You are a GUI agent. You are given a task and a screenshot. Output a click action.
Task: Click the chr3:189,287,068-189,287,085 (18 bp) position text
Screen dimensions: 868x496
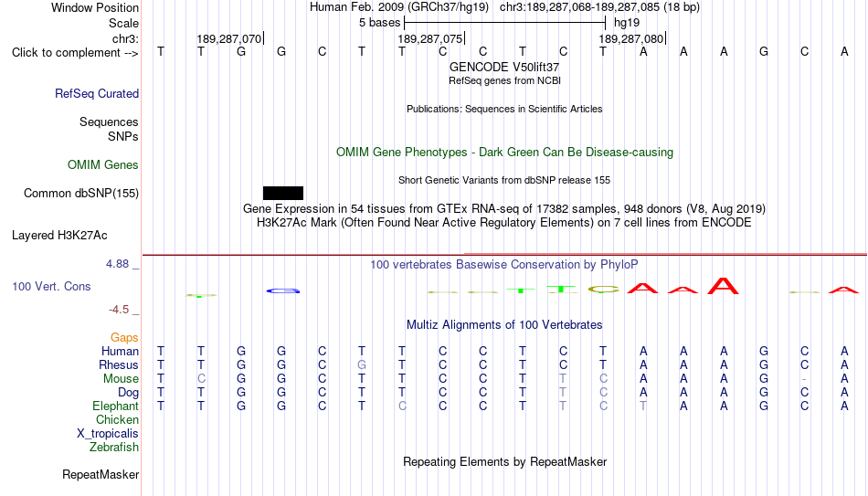tap(599, 7)
